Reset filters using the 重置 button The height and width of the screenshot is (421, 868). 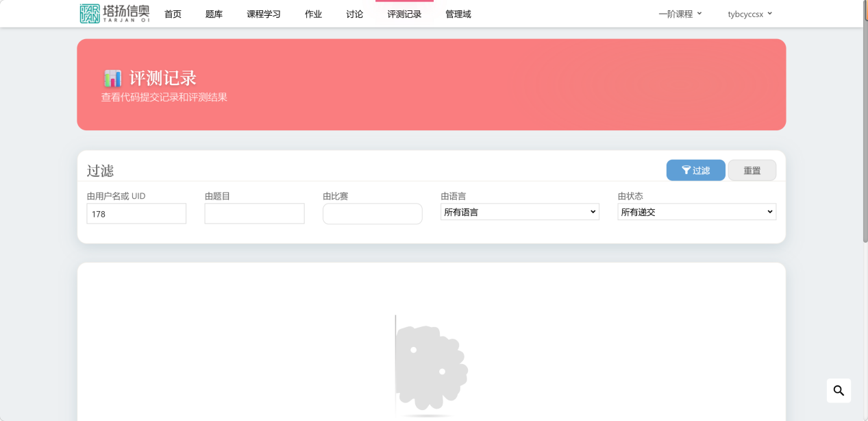(752, 169)
